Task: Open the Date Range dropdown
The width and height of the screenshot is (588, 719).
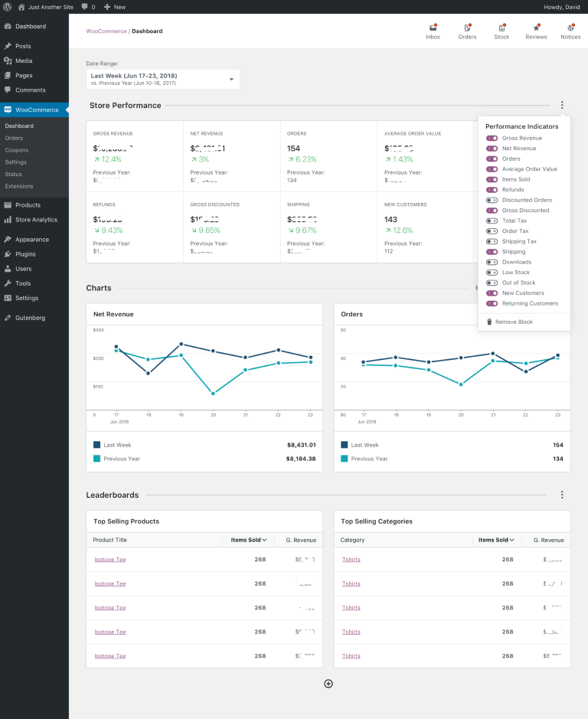Action: [163, 80]
